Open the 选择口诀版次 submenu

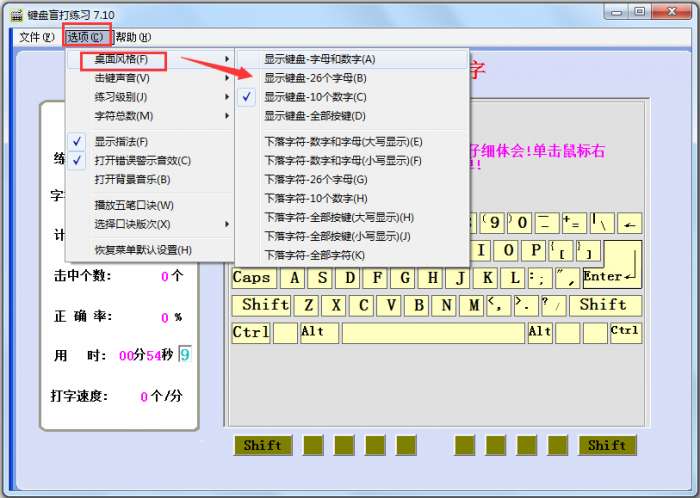click(132, 224)
